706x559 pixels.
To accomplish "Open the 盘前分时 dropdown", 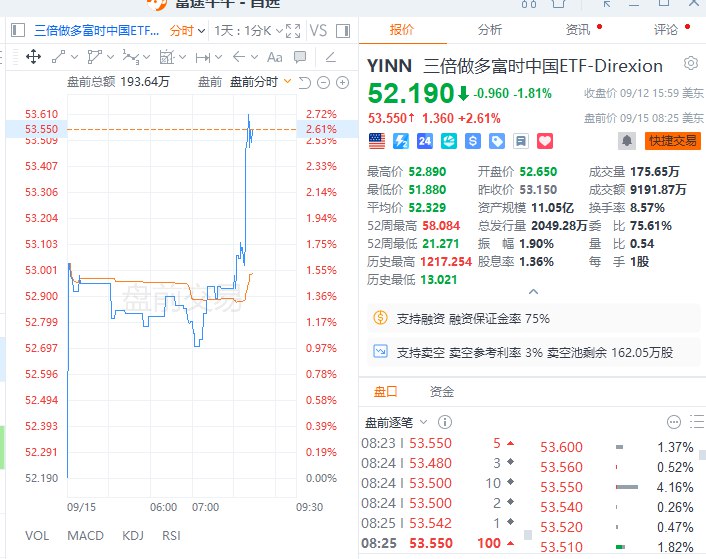I will click(x=261, y=82).
